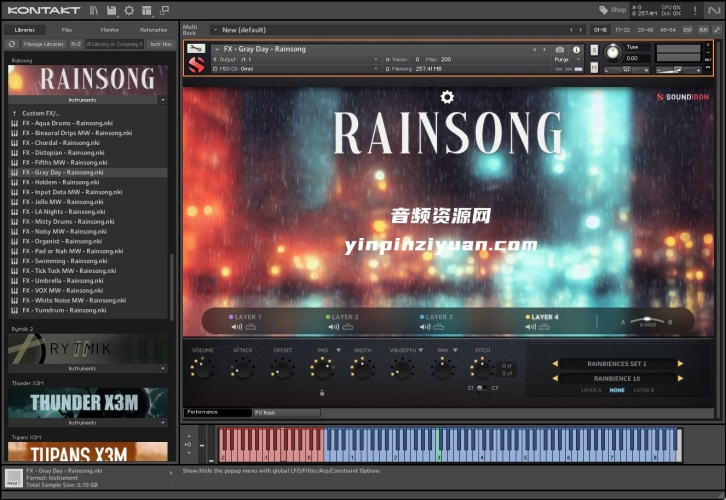Expand the Rainsong Instruments dropdown
Viewport: 726px width, 500px height.
point(162,101)
